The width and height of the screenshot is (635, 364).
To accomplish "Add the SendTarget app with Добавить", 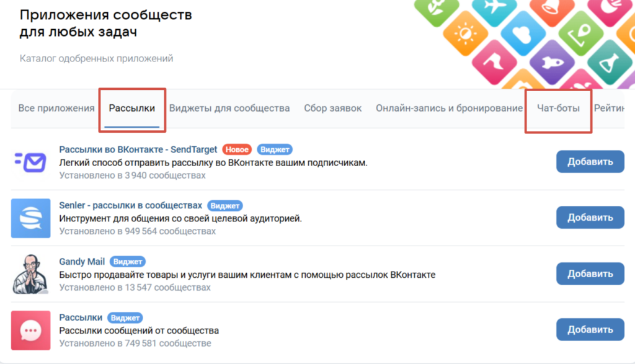I will [590, 162].
